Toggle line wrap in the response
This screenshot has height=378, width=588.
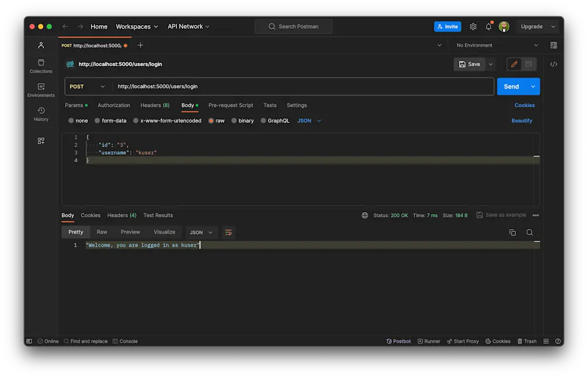point(228,233)
